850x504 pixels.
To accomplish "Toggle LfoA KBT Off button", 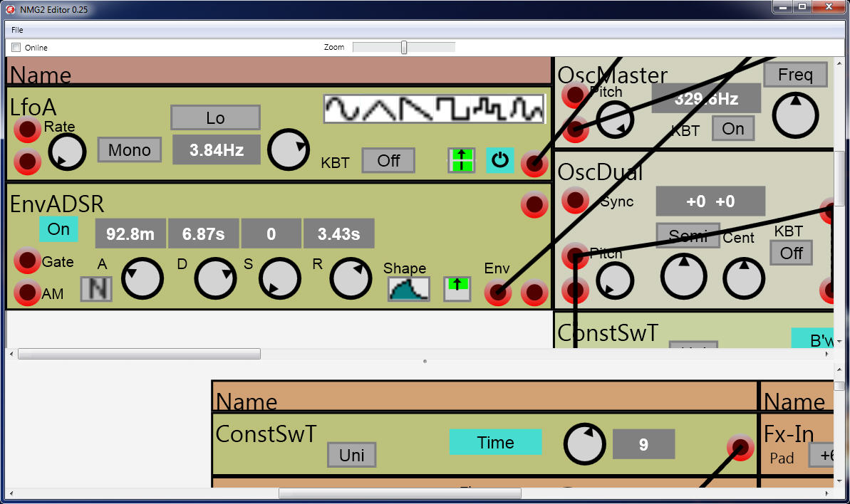I will tap(388, 160).
